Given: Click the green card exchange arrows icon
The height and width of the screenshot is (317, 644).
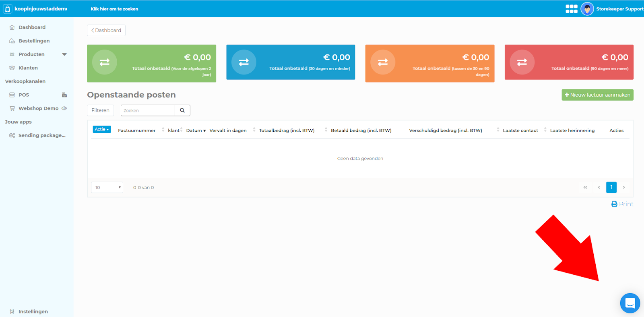Looking at the screenshot, I should pos(105,62).
